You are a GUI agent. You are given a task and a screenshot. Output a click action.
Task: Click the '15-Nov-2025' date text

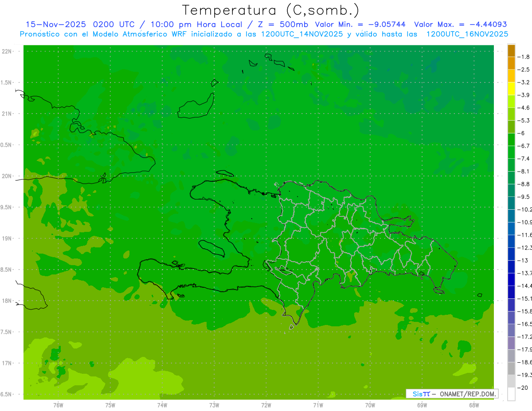(55, 24)
